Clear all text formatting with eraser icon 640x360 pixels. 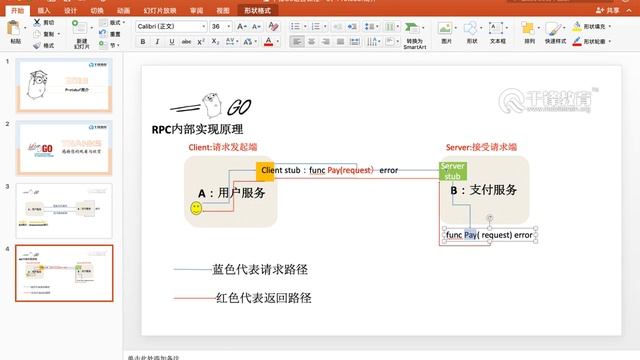click(x=273, y=27)
